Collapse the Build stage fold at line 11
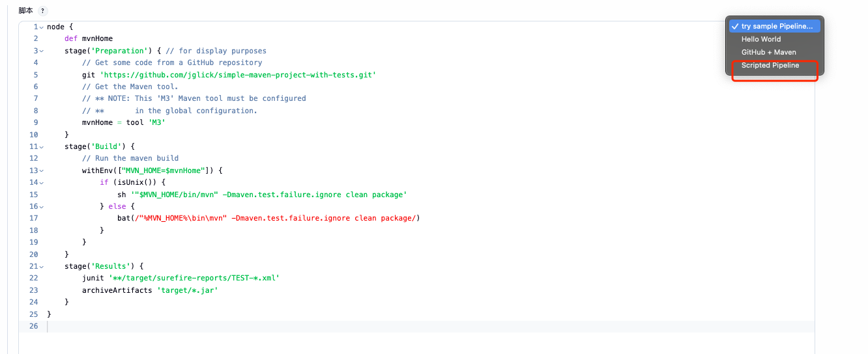Image resolution: width=868 pixels, height=354 pixels. (42, 146)
